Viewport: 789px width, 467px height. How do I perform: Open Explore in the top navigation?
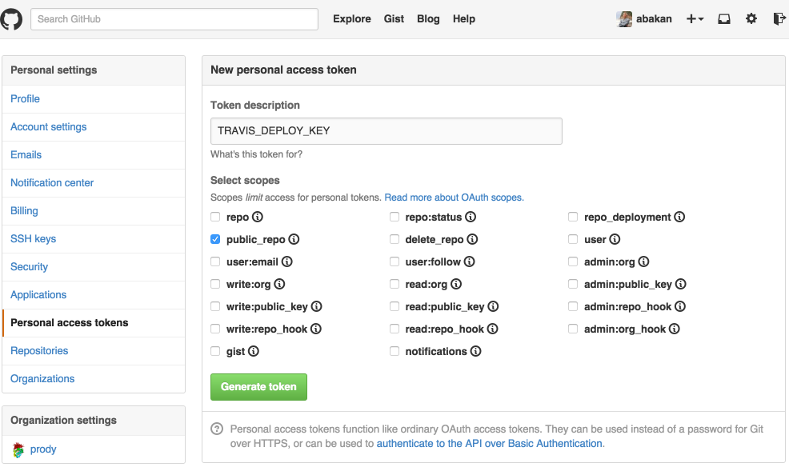pos(352,19)
